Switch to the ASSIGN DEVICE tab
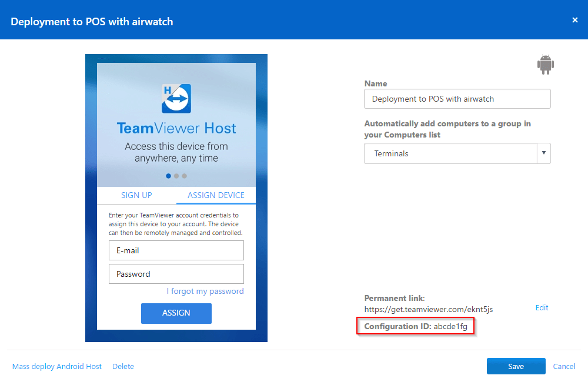The image size is (588, 382). click(216, 195)
